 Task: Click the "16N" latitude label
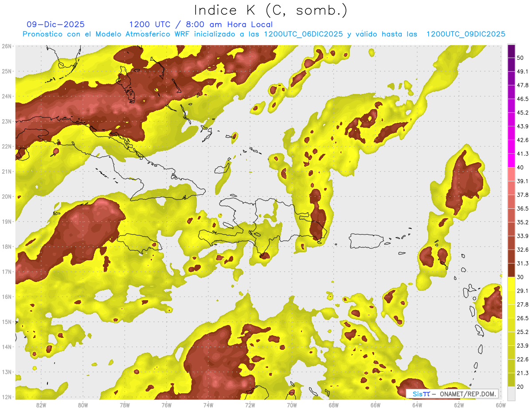point(7,297)
